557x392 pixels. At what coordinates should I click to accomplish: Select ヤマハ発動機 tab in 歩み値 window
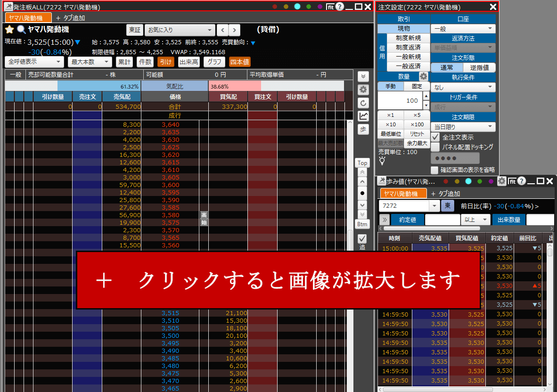(403, 194)
